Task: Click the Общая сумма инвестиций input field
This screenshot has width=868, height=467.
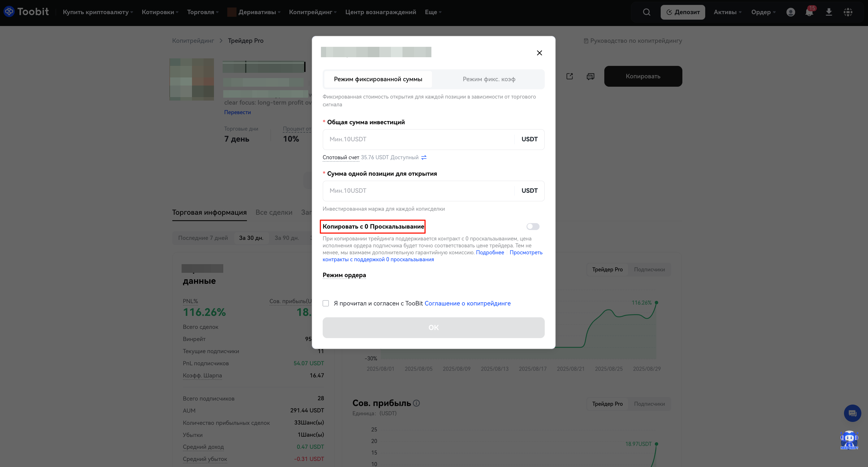Action: pyautogui.click(x=418, y=139)
